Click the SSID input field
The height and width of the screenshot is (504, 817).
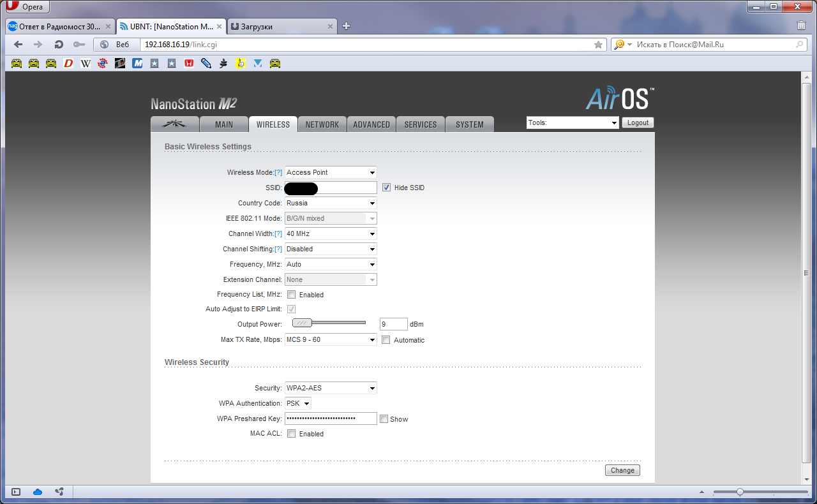point(331,188)
